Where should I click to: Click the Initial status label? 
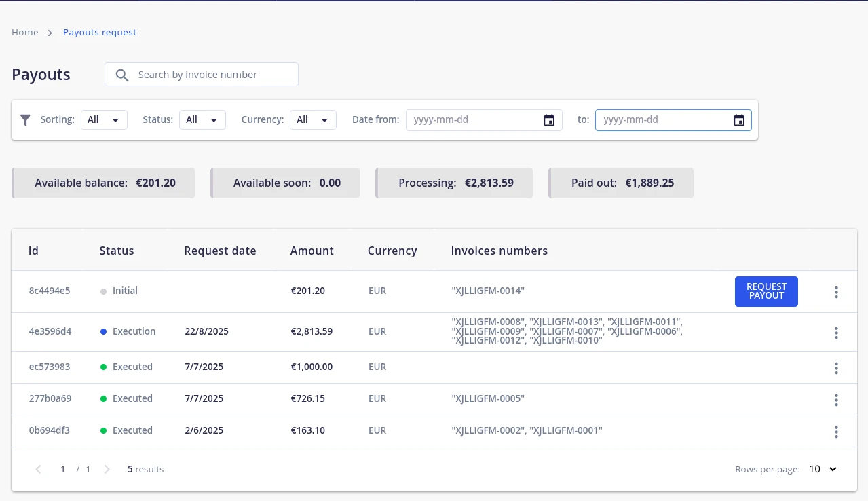click(125, 291)
